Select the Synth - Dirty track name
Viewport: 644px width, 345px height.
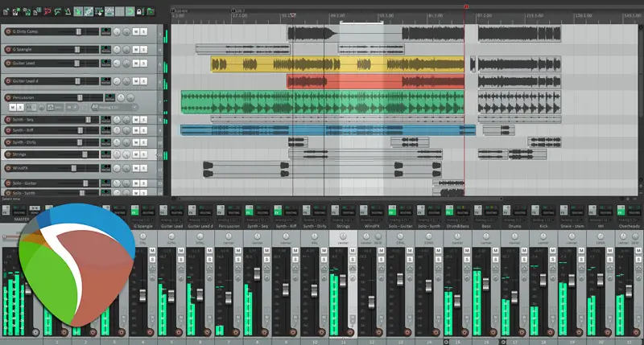[24, 142]
